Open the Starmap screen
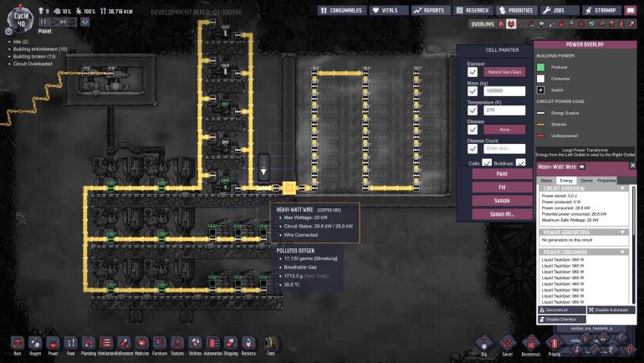This screenshot has height=363, width=644. [x=601, y=10]
